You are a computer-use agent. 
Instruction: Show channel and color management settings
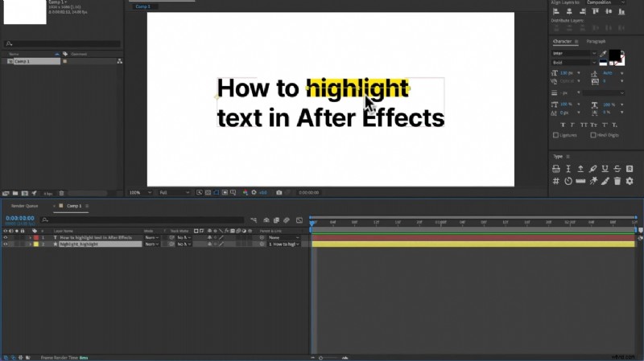tap(246, 192)
